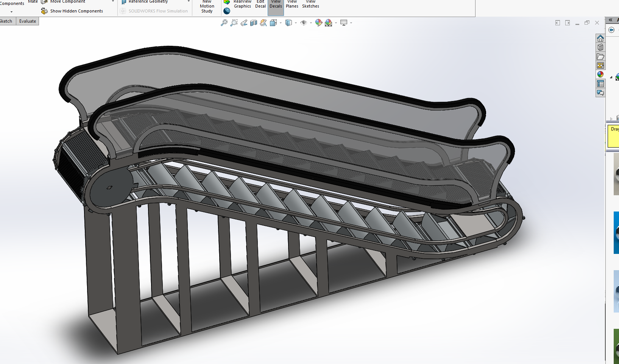Expand the collapsed tree node in task pane
619x364 pixels.
tap(611, 119)
